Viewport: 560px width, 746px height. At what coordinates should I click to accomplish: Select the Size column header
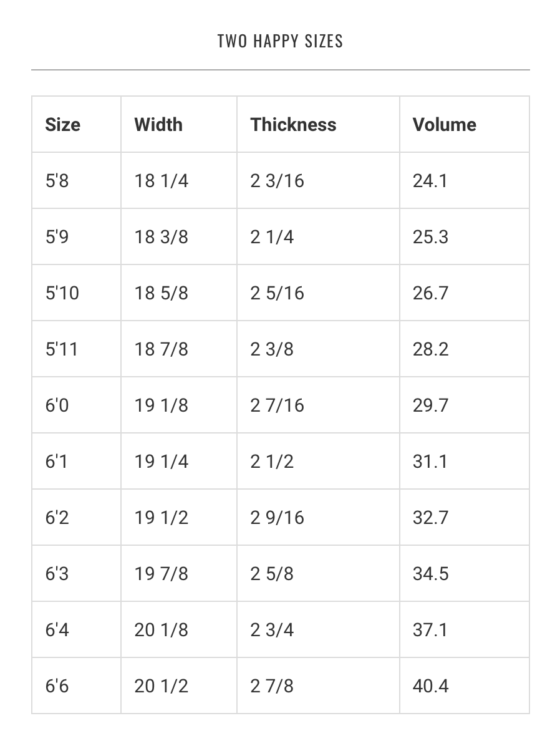click(x=76, y=124)
